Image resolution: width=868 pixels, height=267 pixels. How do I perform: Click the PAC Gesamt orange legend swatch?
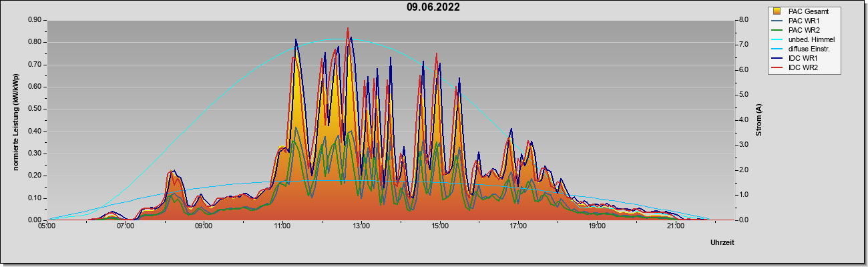point(778,11)
